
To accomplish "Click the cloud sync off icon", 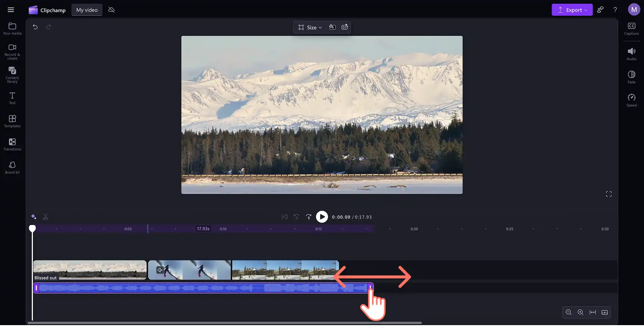I will 111,10.
